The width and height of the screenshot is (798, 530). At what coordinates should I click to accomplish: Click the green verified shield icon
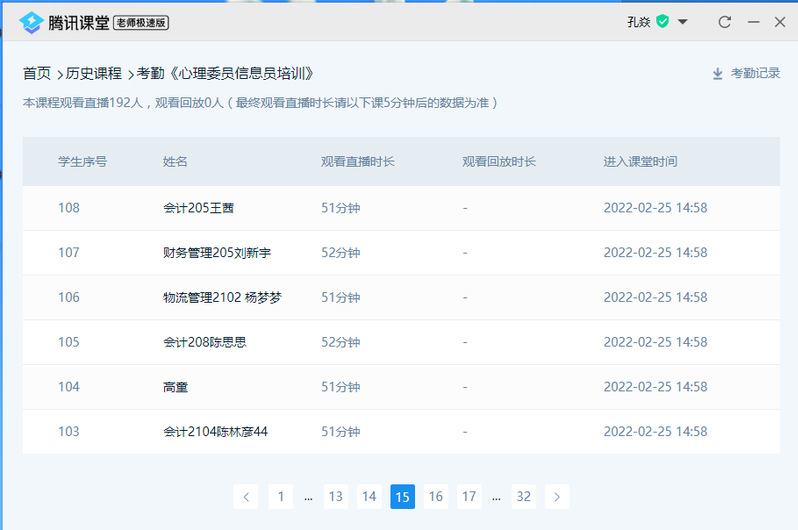tap(662, 21)
